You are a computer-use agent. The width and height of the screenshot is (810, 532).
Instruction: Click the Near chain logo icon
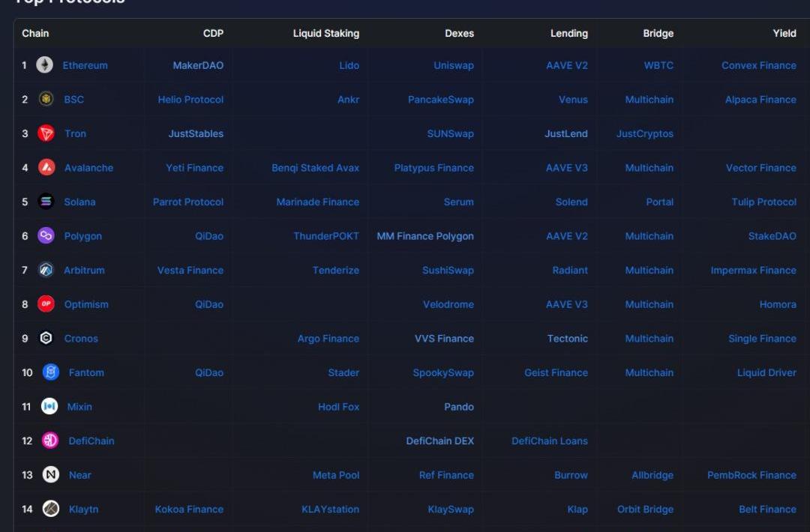(50, 475)
